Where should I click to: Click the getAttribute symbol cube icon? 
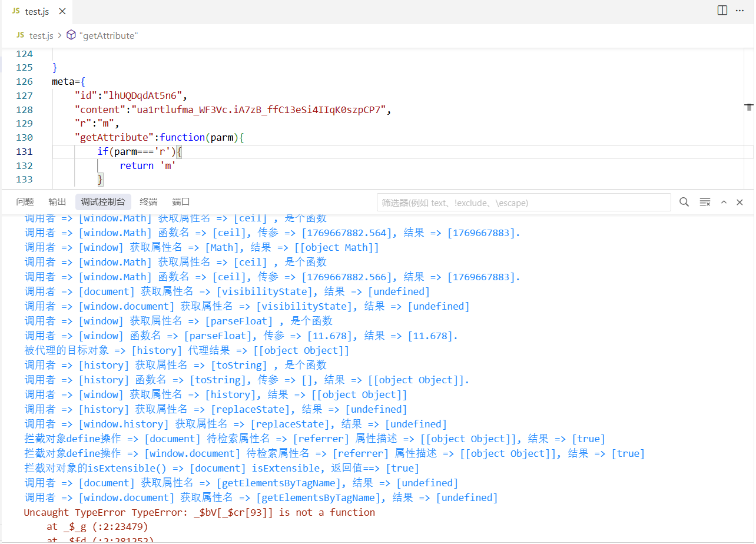[71, 35]
